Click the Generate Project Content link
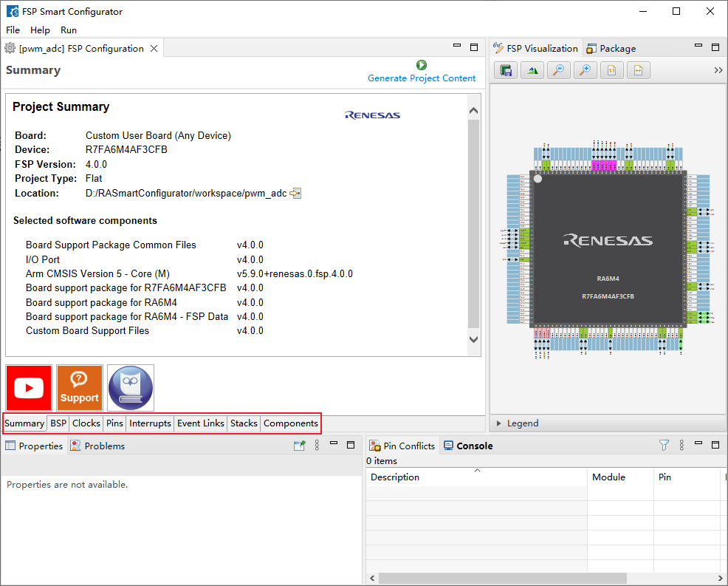The height and width of the screenshot is (586, 728). tap(422, 78)
